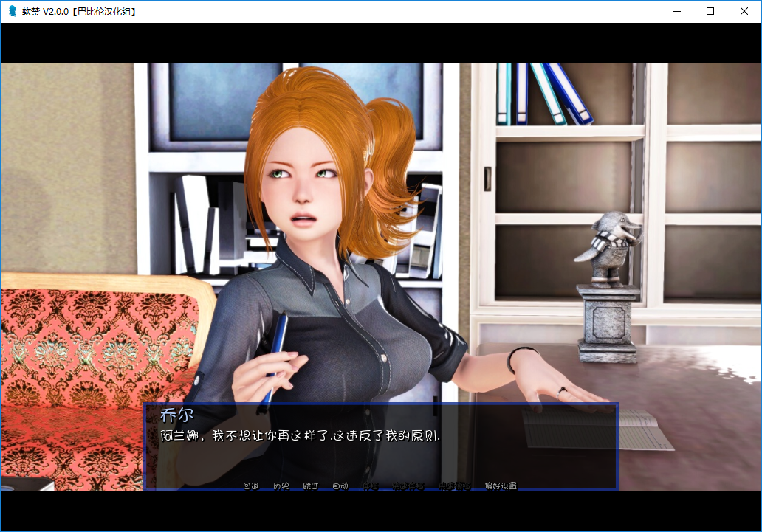The image size is (762, 532).
Task: Enable 自动 auto-advance mode
Action: tap(341, 485)
